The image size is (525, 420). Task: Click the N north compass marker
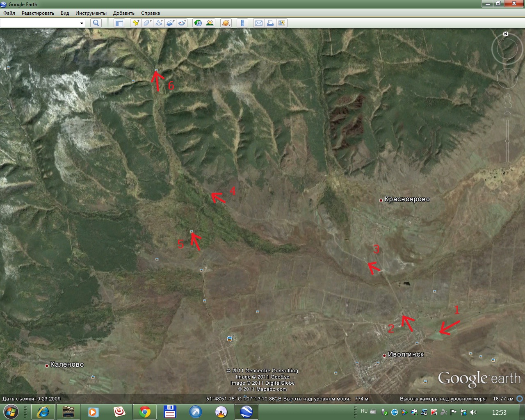tap(506, 34)
